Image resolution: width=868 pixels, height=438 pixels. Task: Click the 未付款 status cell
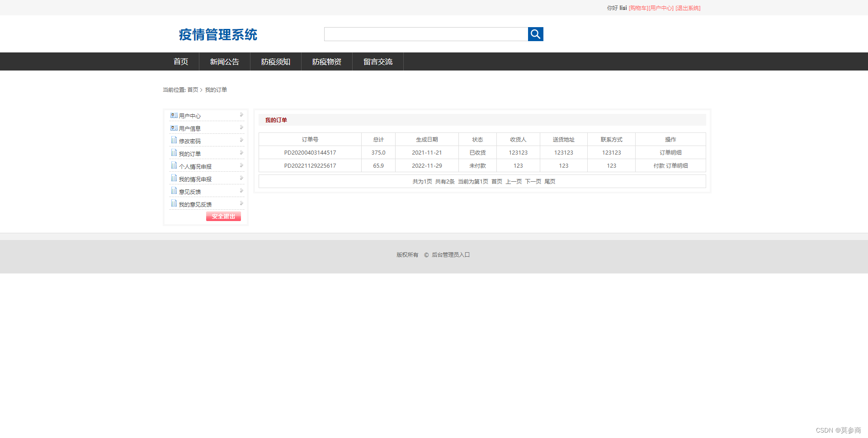[477, 166]
